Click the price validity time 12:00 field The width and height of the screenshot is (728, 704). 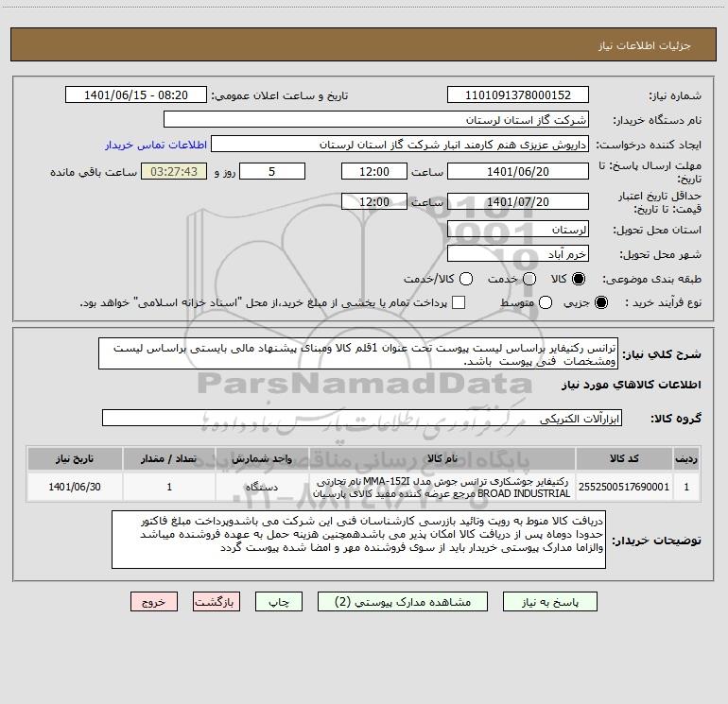pos(374,202)
